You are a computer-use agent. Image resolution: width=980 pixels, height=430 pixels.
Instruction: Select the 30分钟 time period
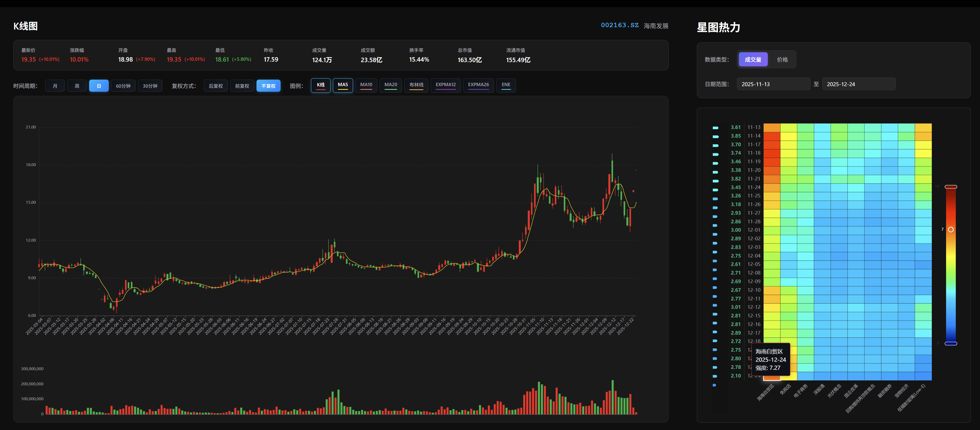point(150,86)
